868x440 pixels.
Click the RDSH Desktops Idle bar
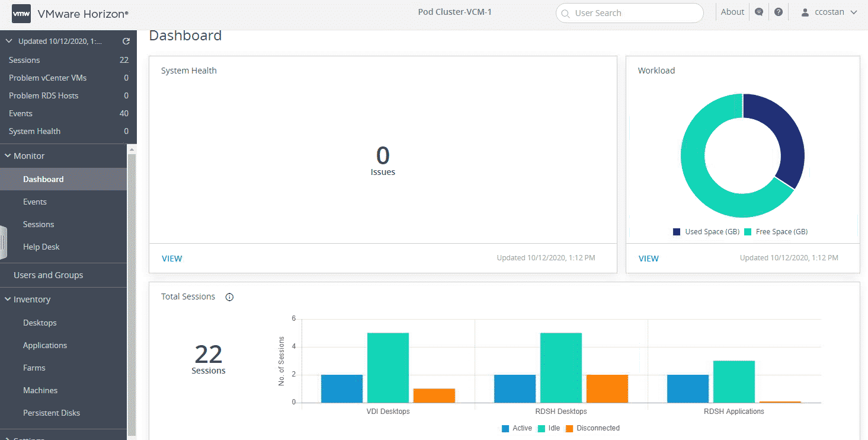(560, 368)
